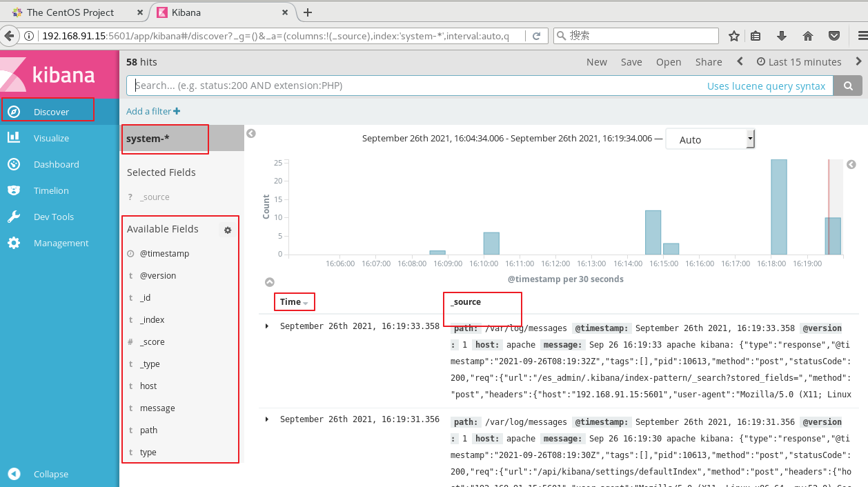Bookmark this page with star icon
The height and width of the screenshot is (487, 868).
(734, 36)
